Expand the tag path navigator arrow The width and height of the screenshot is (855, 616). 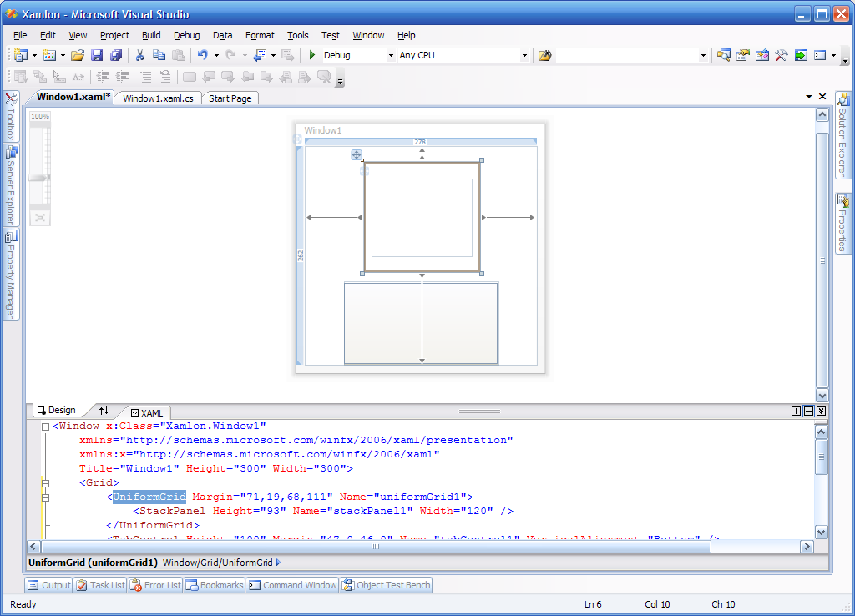coord(278,562)
